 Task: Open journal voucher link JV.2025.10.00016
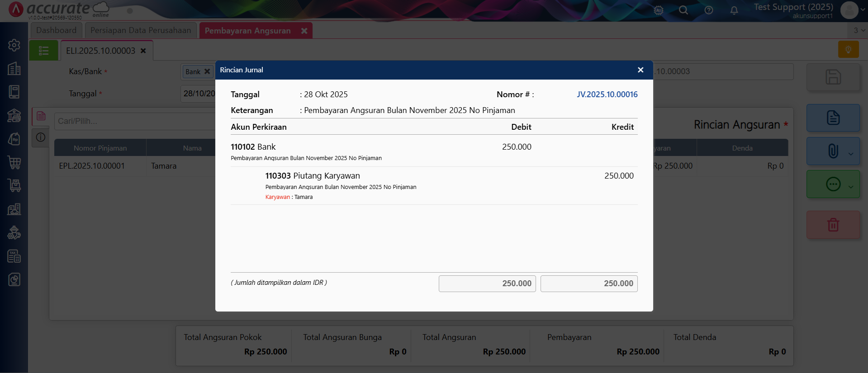[x=607, y=94]
